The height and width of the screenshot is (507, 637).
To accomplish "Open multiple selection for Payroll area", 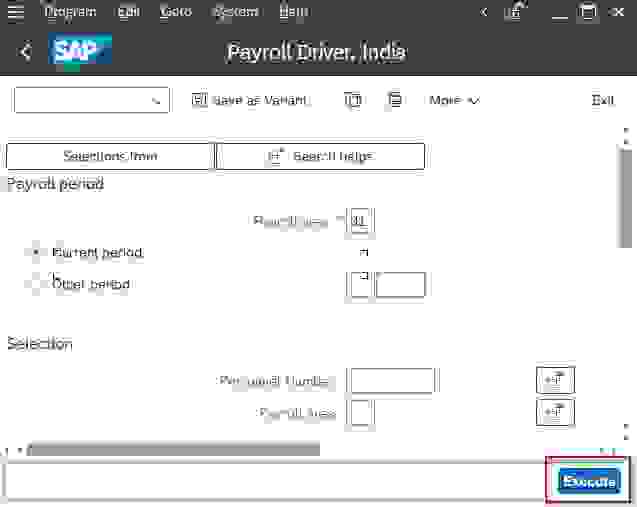I will 555,412.
